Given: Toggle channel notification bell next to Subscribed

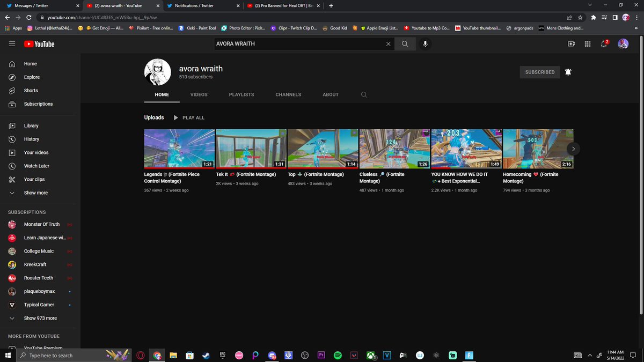Looking at the screenshot, I should 568,72.
